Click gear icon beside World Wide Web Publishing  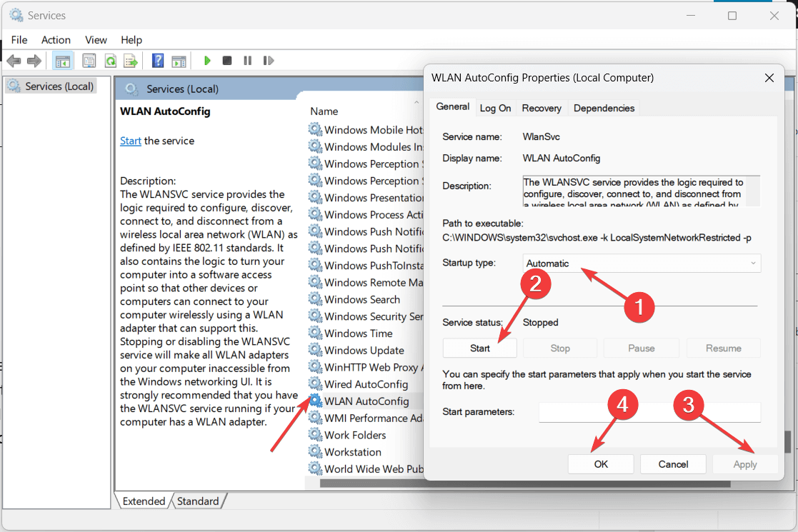[x=316, y=468]
